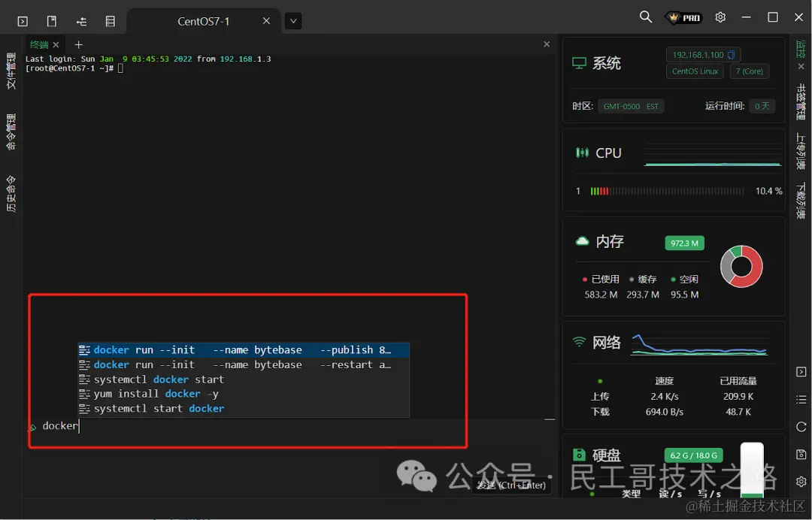Select yum install docker -y suggestion
This screenshot has height=520, width=812.
tap(244, 395)
